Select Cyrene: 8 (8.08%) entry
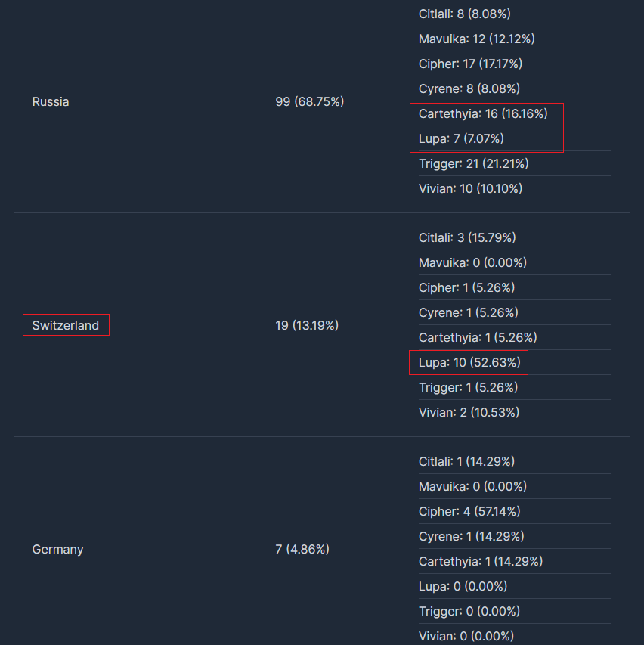The width and height of the screenshot is (644, 645). click(469, 88)
